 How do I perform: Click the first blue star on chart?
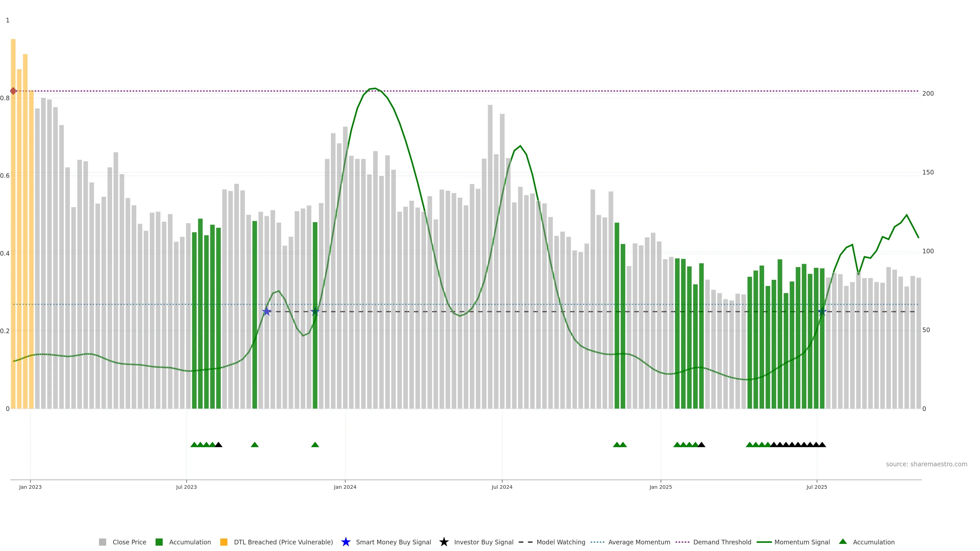pos(267,312)
